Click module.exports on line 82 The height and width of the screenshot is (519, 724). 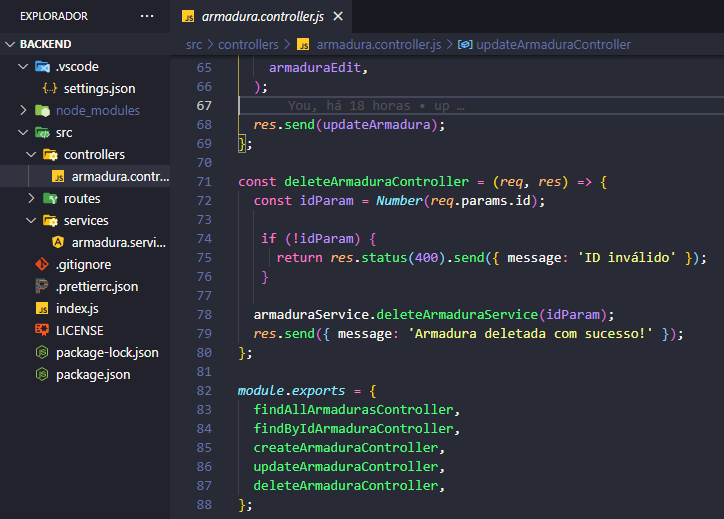[x=291, y=391]
